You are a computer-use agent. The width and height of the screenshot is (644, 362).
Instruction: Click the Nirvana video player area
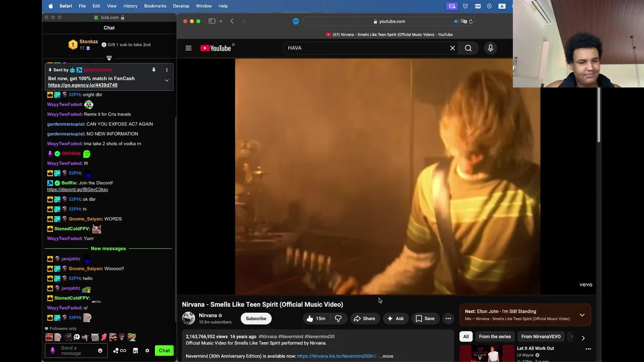[387, 176]
